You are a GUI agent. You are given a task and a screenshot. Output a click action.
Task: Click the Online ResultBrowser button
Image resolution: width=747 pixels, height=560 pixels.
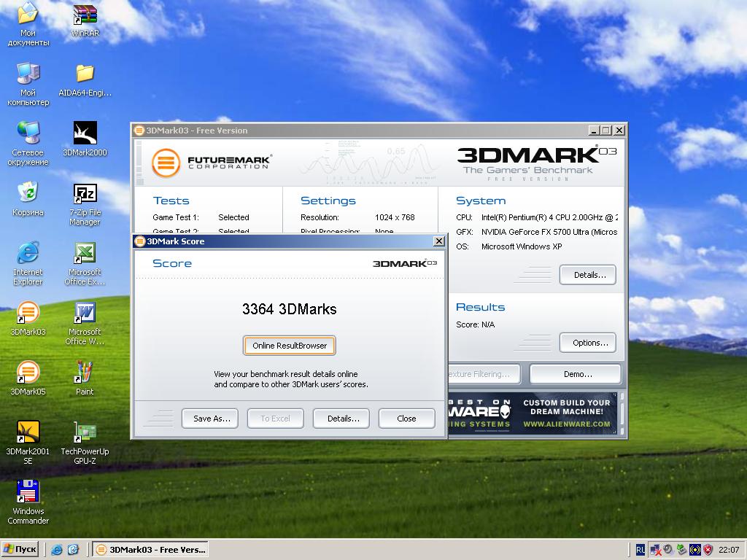pos(290,346)
